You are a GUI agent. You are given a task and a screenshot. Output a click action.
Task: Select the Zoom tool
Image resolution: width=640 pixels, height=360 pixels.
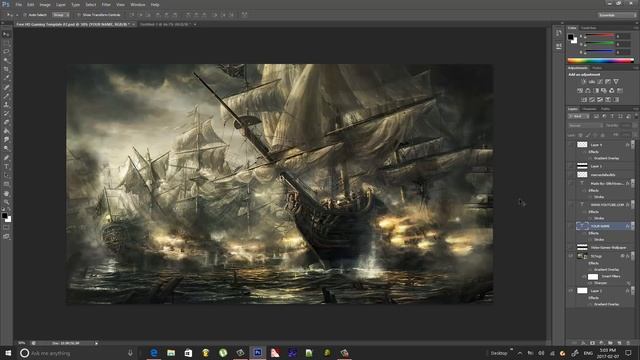click(x=6, y=202)
